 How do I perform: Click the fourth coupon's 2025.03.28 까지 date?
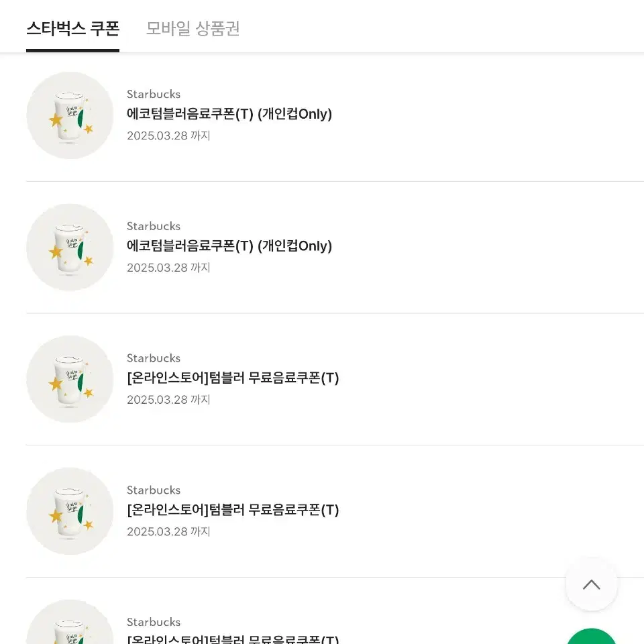click(168, 531)
